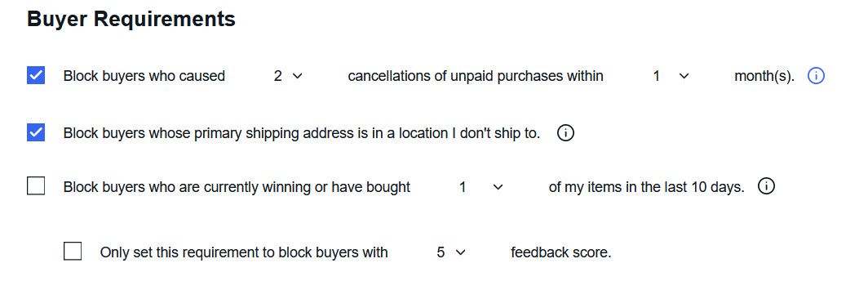Disable blocking buyers in locations I don't ship to
Viewport: 868px width, 299px height.
[36, 132]
